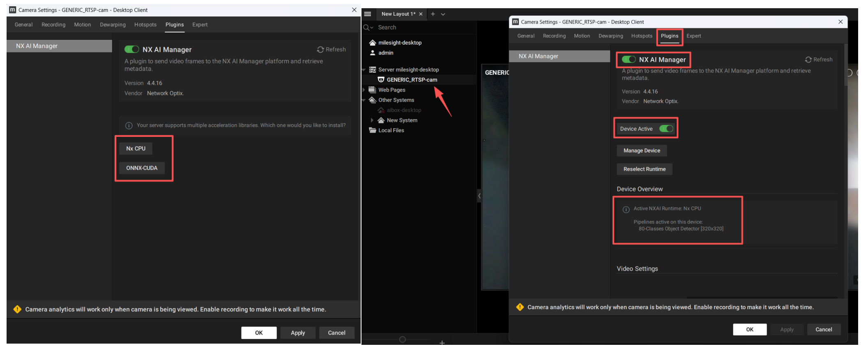Viewport: 868px width, 351px height.
Task: Adjust the zoom slider handle at the bottom
Action: (x=403, y=339)
